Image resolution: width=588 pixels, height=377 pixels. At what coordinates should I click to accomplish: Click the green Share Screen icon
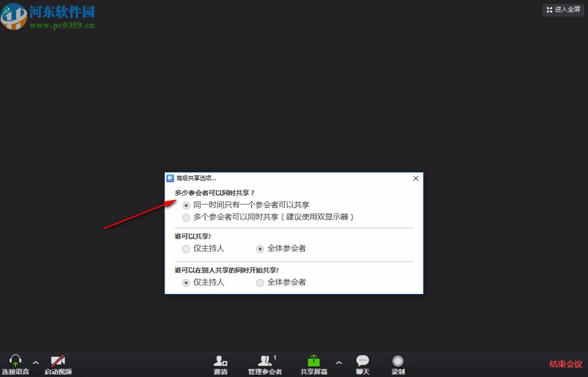(x=314, y=360)
